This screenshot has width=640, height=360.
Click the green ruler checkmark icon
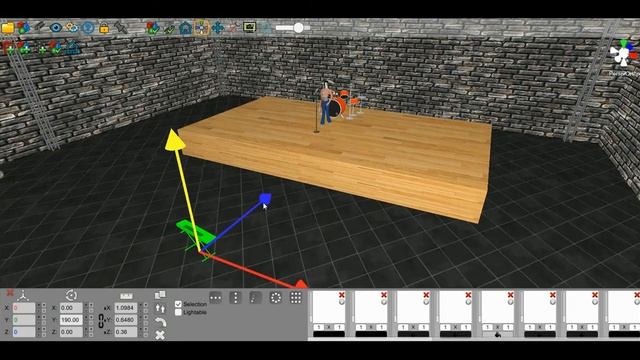[x=169, y=28]
